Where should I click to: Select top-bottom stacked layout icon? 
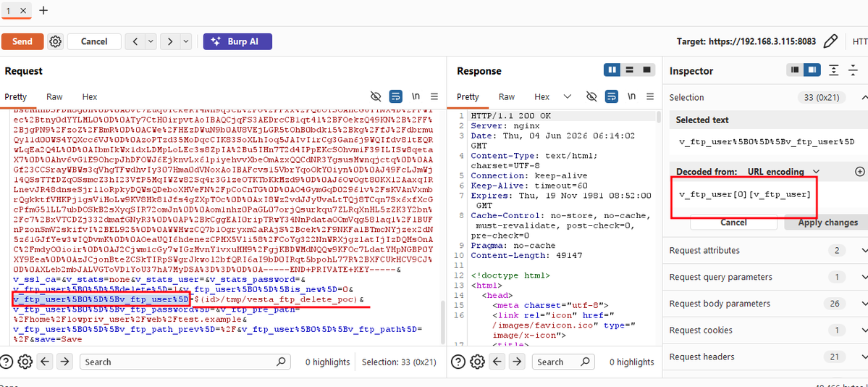629,70
